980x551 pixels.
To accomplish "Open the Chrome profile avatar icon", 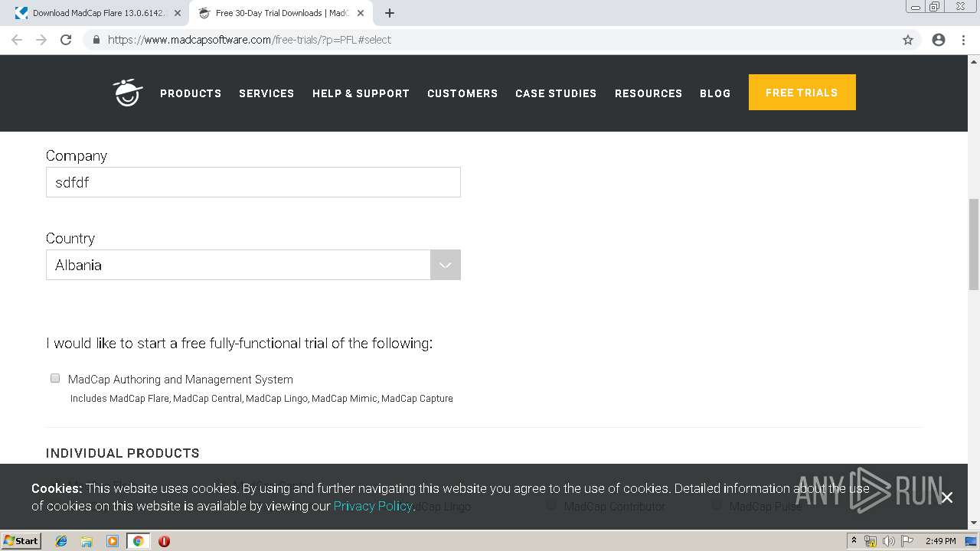I will [x=939, y=40].
